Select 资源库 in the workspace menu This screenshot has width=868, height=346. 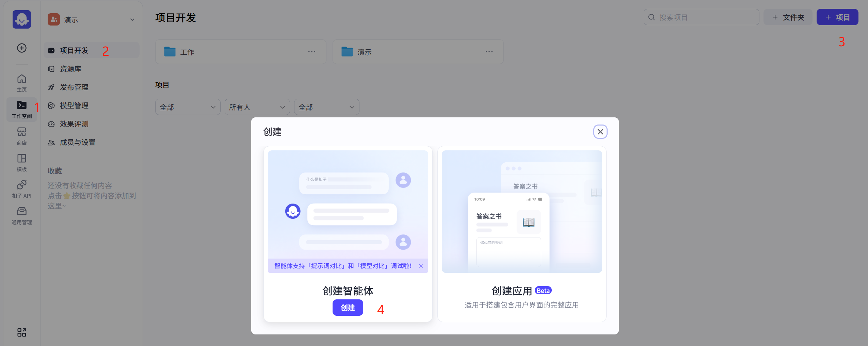(71, 69)
